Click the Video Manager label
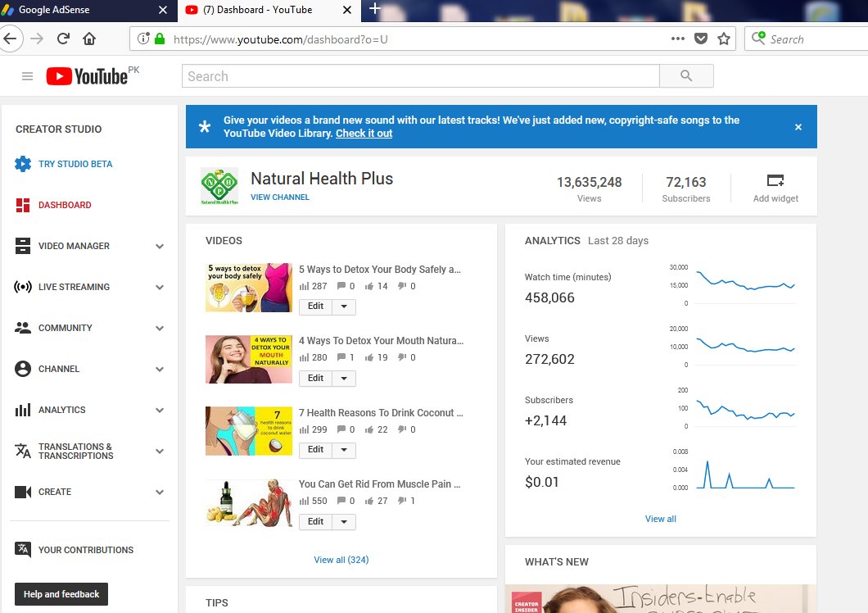The width and height of the screenshot is (868, 613). click(74, 246)
